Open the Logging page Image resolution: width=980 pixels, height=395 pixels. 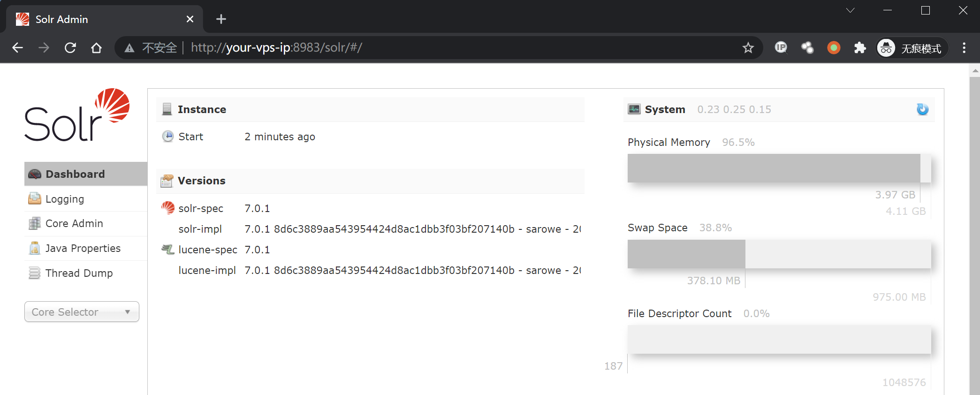pyautogui.click(x=65, y=199)
